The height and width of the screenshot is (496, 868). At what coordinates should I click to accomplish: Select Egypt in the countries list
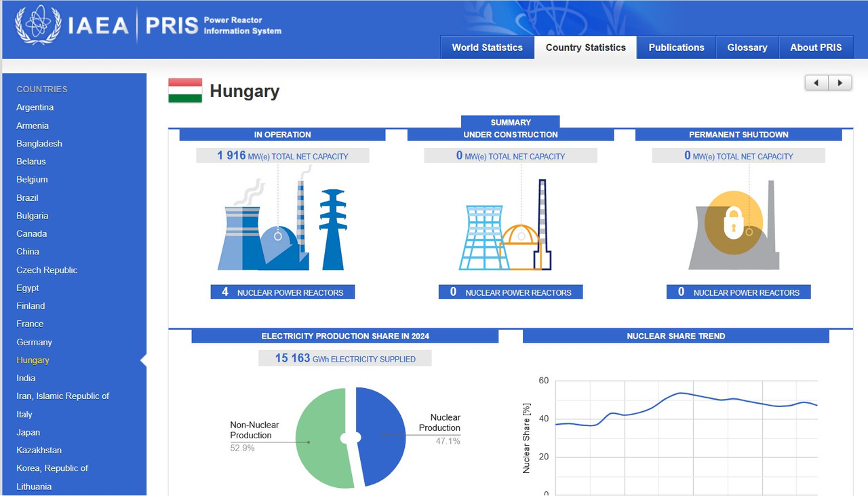coord(28,288)
